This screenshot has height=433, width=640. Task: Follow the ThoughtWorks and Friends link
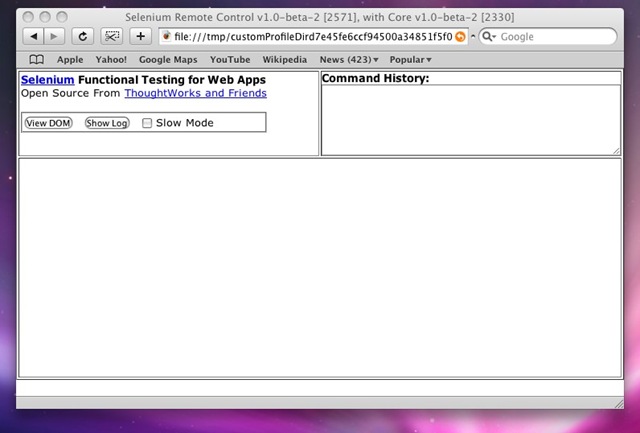[x=196, y=93]
